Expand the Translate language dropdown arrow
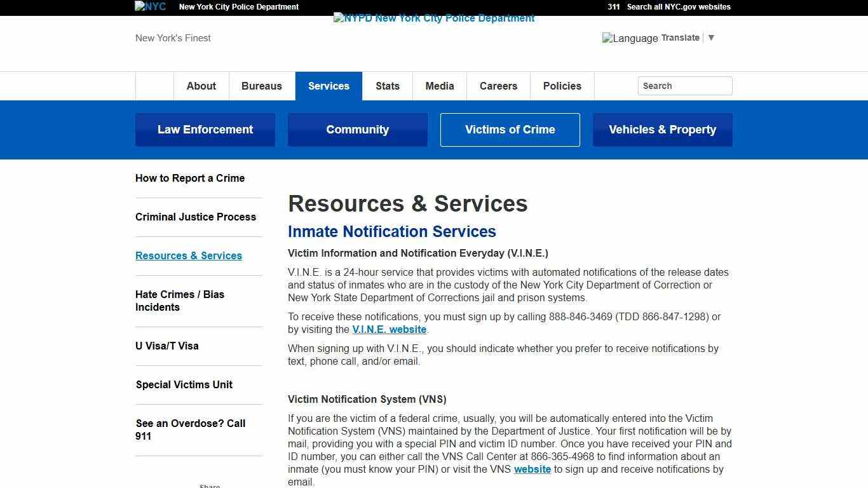This screenshot has height=488, width=868. coord(711,37)
